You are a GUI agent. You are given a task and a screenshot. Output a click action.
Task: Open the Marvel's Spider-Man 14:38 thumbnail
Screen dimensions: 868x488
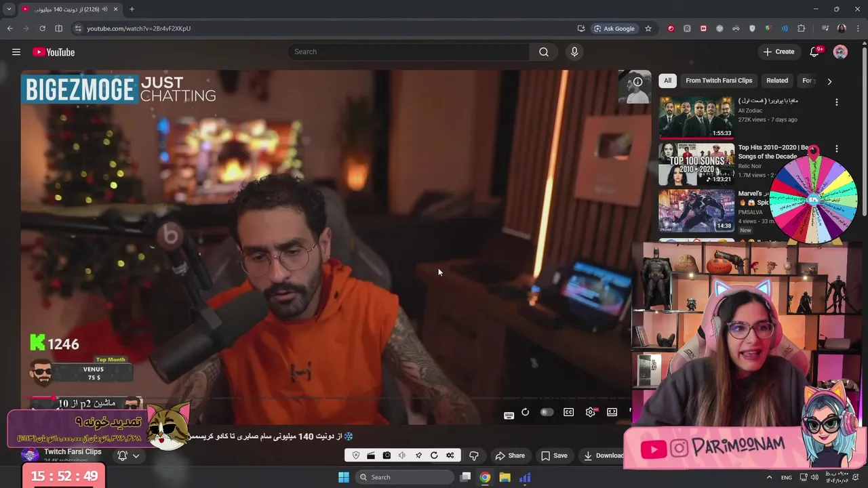tap(696, 210)
